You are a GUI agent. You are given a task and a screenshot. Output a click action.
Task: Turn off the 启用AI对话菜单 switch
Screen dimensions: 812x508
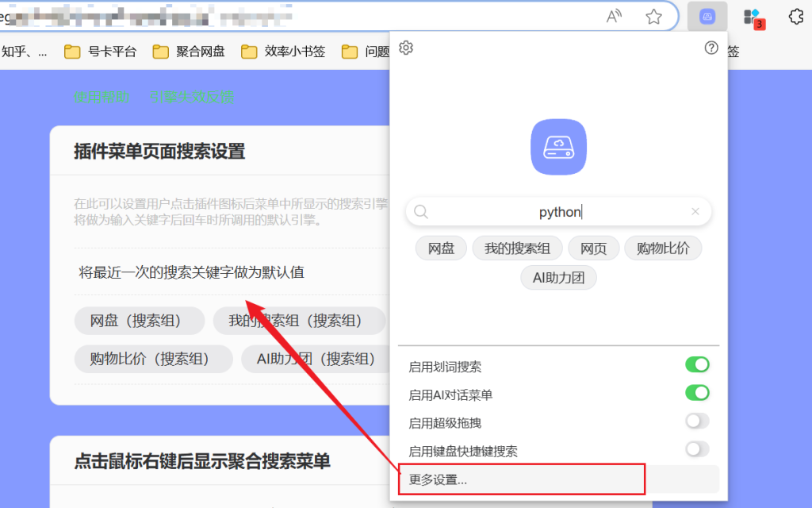[697, 392]
